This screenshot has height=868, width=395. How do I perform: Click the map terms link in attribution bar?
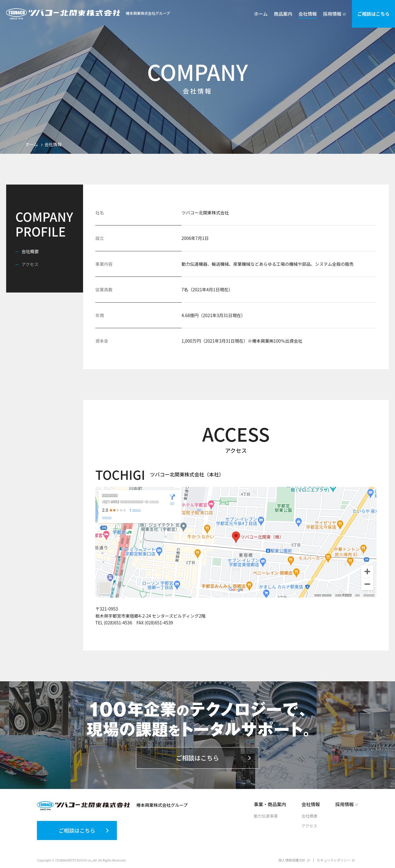[x=357, y=595]
